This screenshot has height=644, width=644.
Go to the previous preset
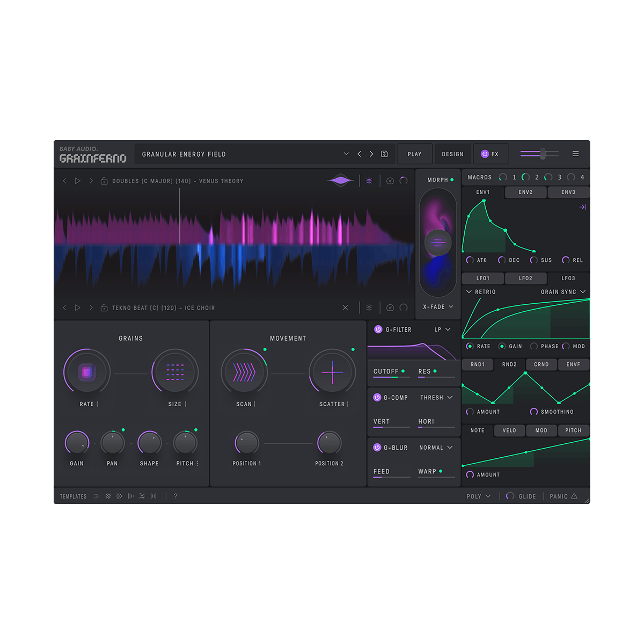pos(359,154)
